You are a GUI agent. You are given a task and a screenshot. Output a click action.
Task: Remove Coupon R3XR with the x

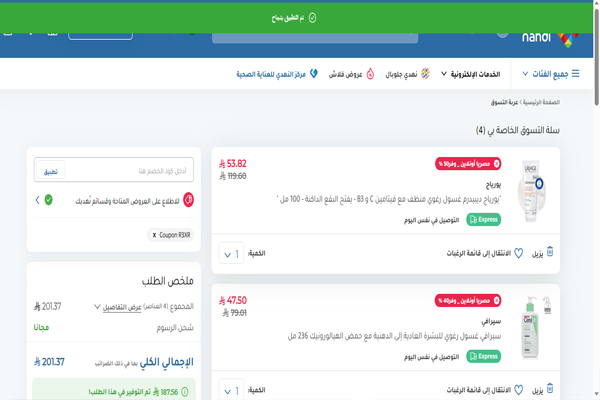click(x=154, y=235)
